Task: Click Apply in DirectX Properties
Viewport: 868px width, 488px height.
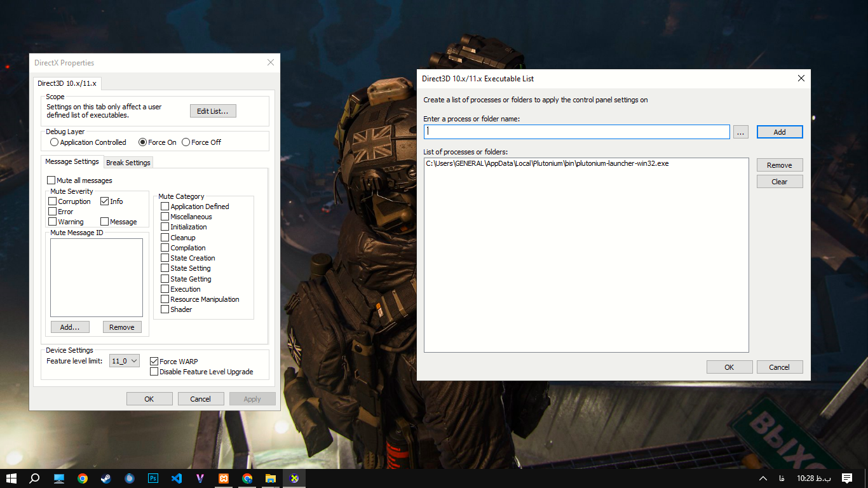Action: [252, 399]
